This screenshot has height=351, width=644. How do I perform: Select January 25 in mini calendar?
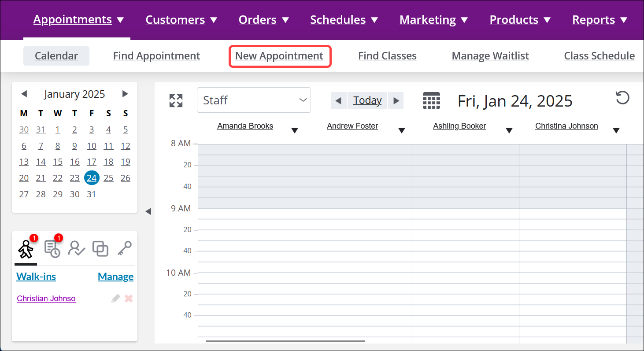pos(108,178)
